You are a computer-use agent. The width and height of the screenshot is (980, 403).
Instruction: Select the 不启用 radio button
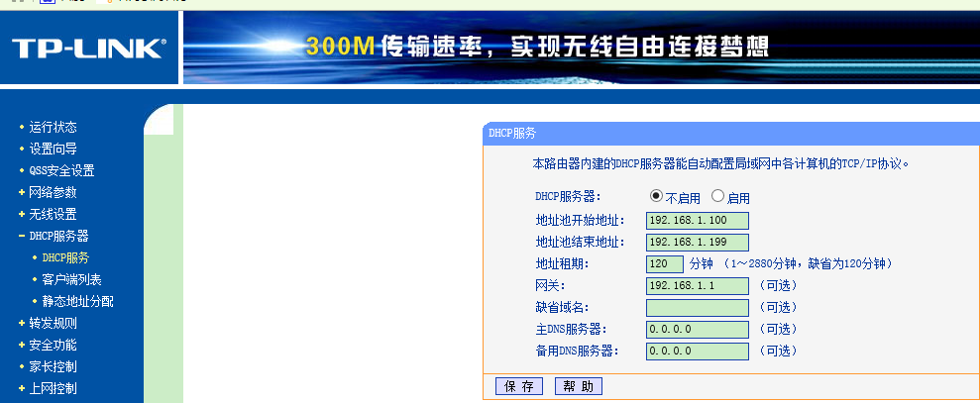pyautogui.click(x=656, y=197)
